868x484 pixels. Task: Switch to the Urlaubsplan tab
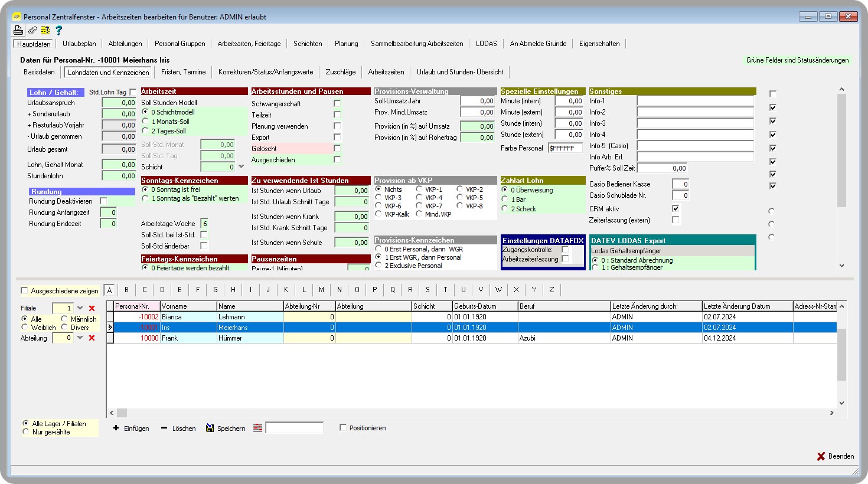pyautogui.click(x=79, y=44)
